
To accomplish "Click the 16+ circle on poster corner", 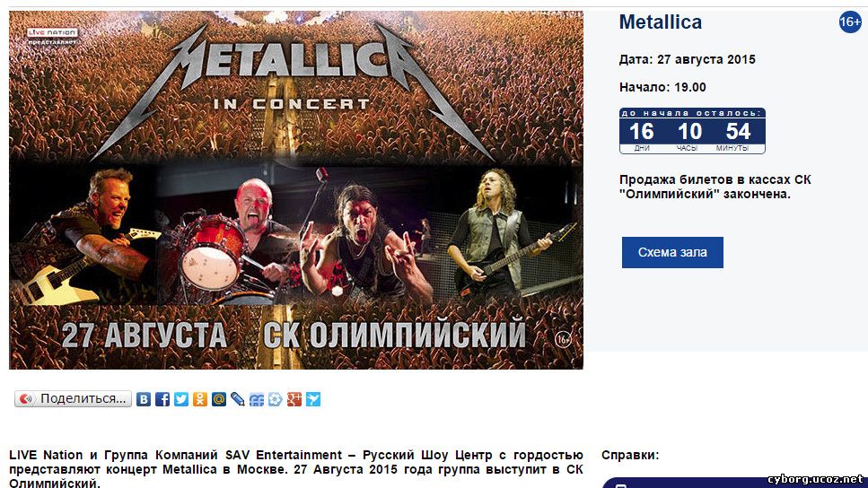I will pyautogui.click(x=563, y=338).
